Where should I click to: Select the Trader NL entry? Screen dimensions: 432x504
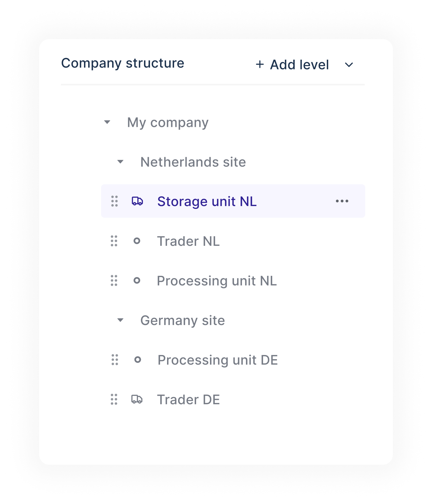click(189, 241)
